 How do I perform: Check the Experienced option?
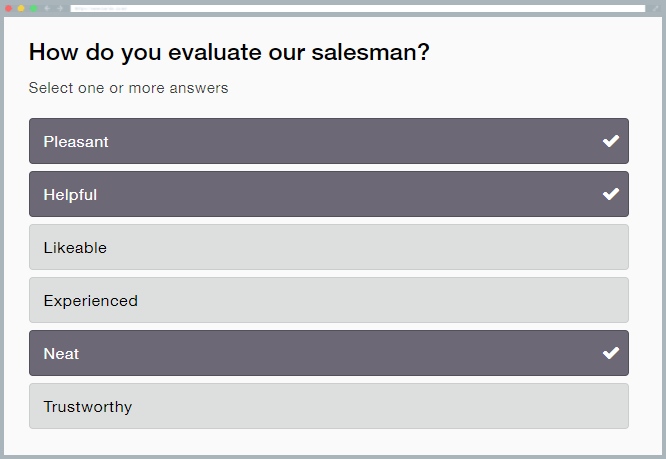(x=328, y=300)
